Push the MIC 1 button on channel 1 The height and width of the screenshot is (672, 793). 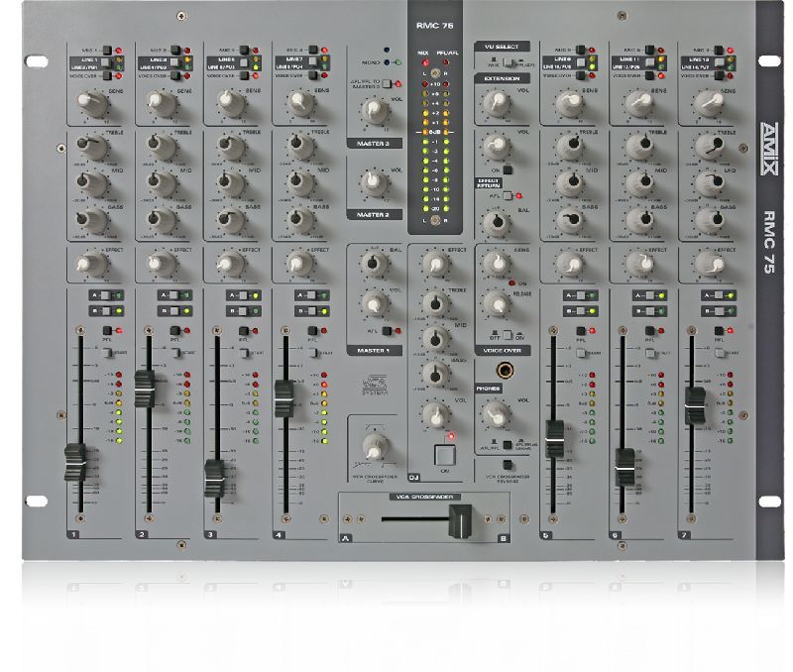click(107, 51)
